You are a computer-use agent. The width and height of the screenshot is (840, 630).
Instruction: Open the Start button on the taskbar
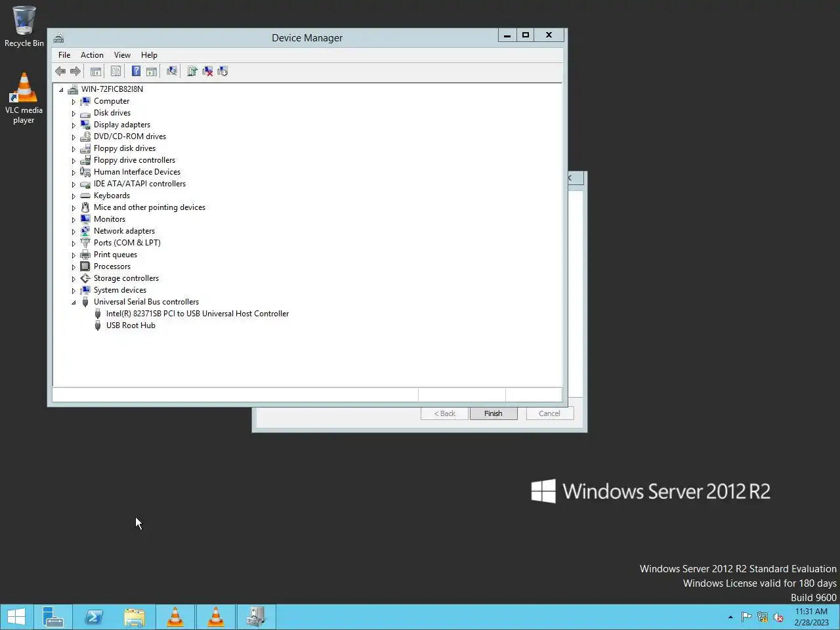16,617
